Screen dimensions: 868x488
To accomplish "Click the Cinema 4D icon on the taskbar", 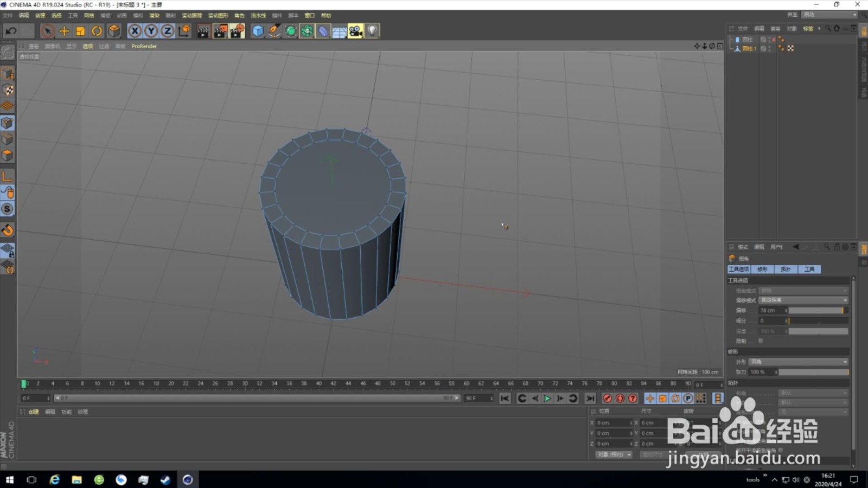I will (187, 479).
